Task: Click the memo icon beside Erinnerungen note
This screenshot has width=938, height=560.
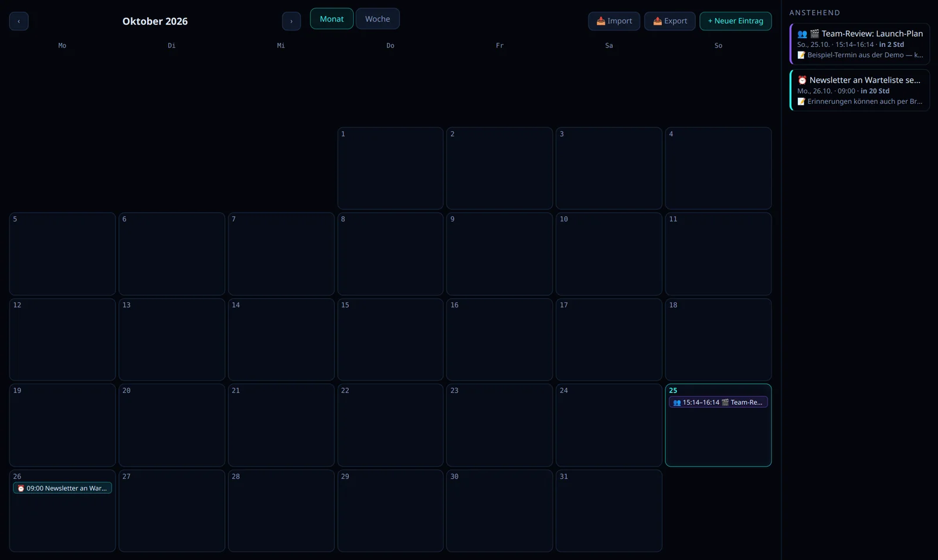Action: 801,101
